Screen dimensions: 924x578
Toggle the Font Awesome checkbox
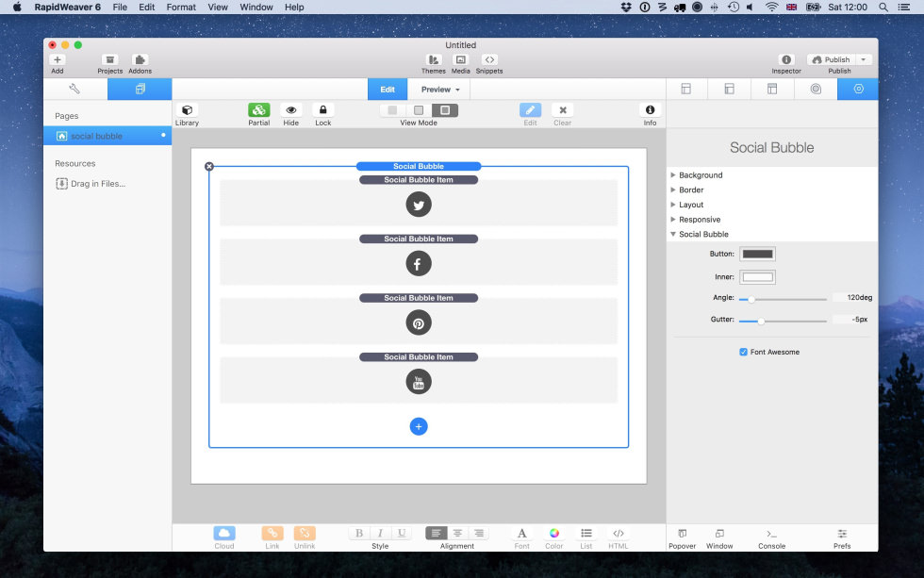[743, 352]
